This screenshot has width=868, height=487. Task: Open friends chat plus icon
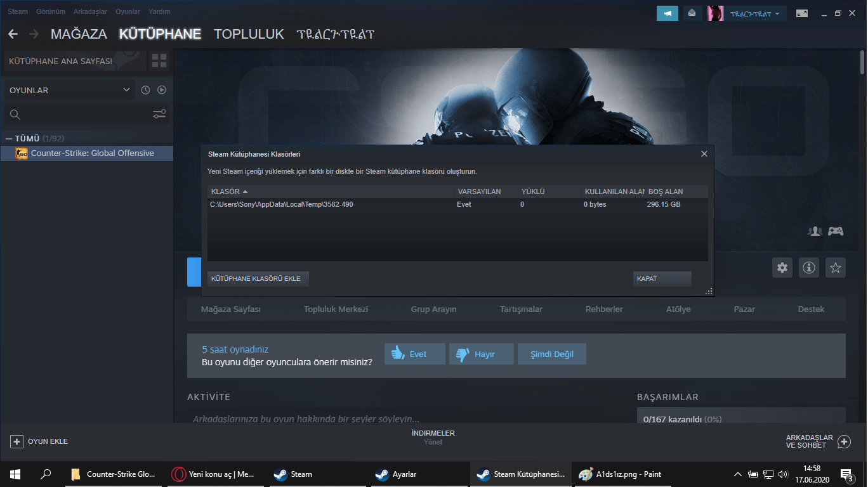844,441
